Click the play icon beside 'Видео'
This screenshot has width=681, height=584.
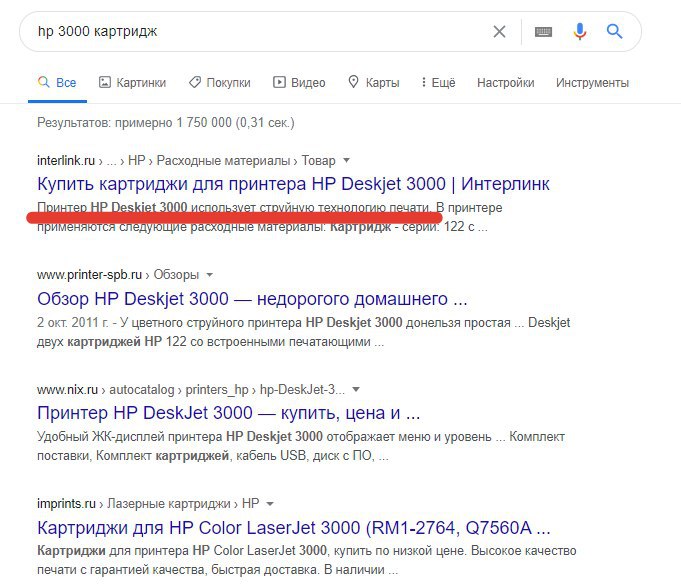(279, 82)
